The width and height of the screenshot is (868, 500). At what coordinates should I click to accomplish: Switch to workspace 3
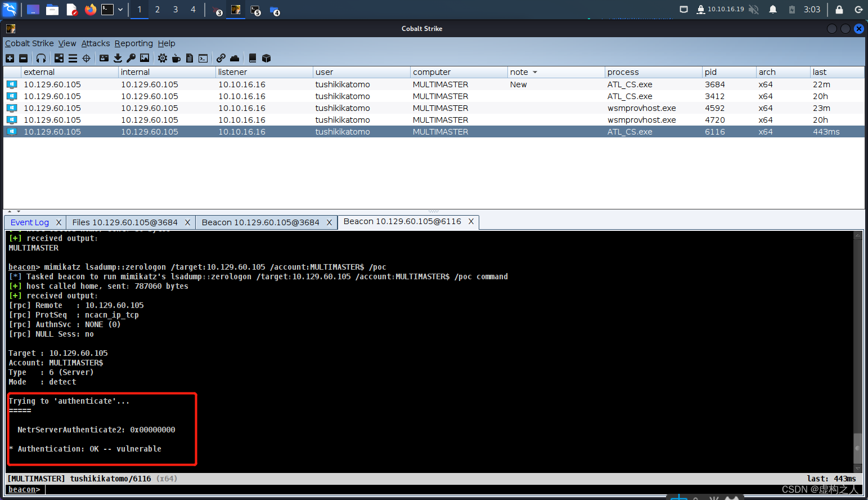coord(176,10)
